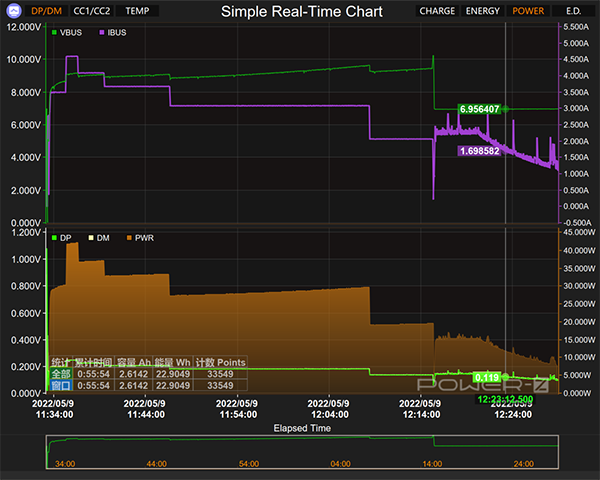Click the blue 窗口 row label in stats table
This screenshot has width=600, height=480.
click(60, 385)
